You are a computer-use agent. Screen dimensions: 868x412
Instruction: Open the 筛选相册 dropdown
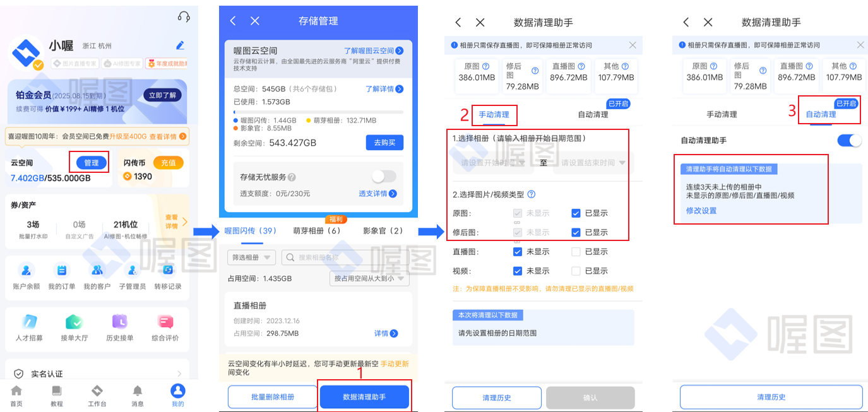(251, 257)
